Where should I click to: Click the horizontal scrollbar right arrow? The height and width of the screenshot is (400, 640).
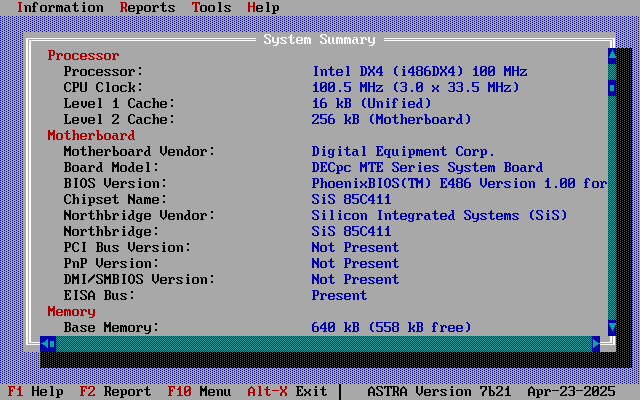596,344
